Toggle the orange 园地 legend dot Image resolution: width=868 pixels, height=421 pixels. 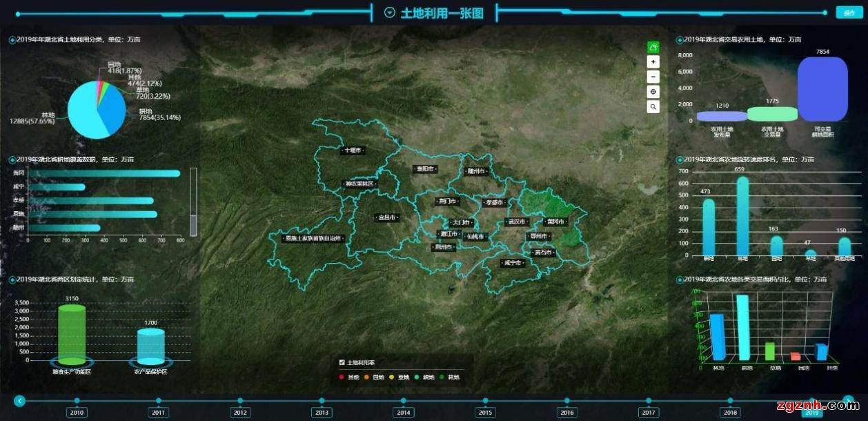(368, 378)
